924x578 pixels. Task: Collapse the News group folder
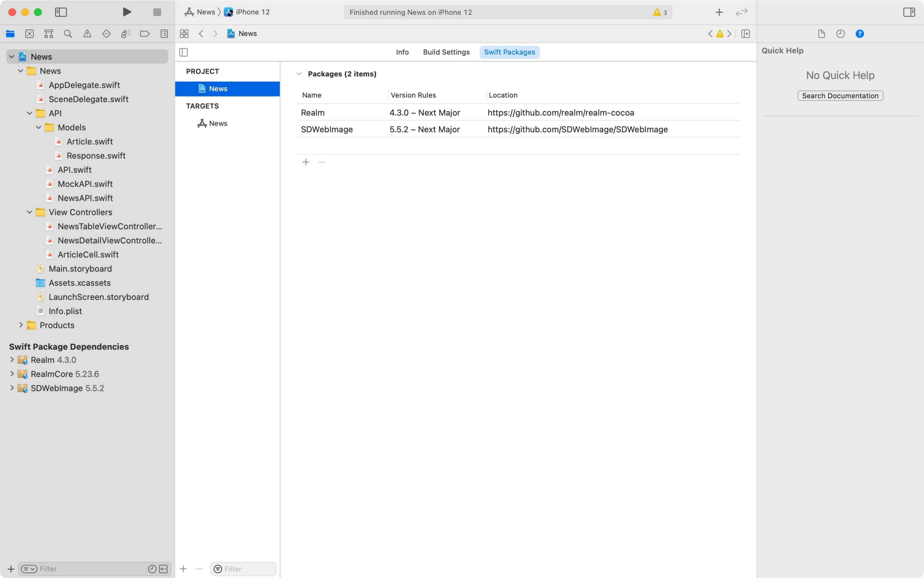tap(21, 71)
